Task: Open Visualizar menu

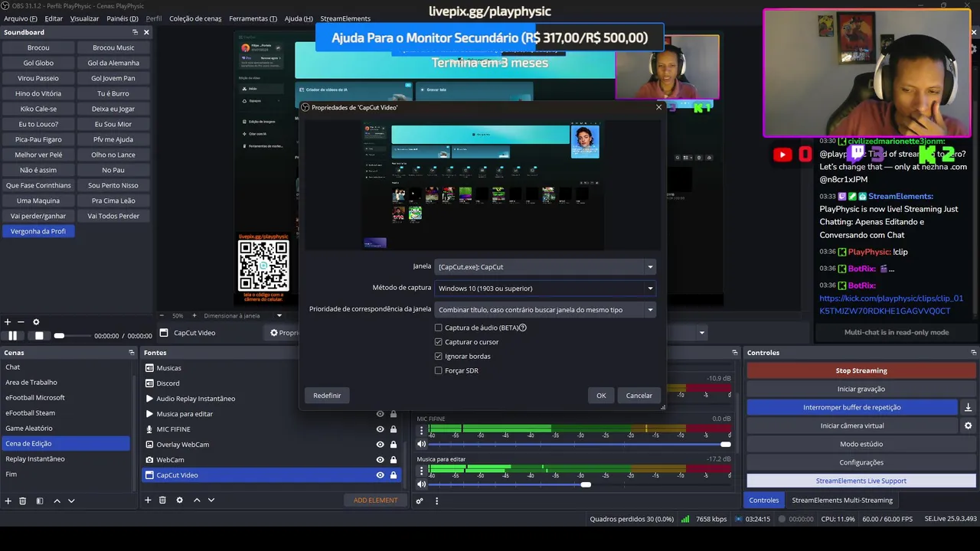Action: [84, 18]
